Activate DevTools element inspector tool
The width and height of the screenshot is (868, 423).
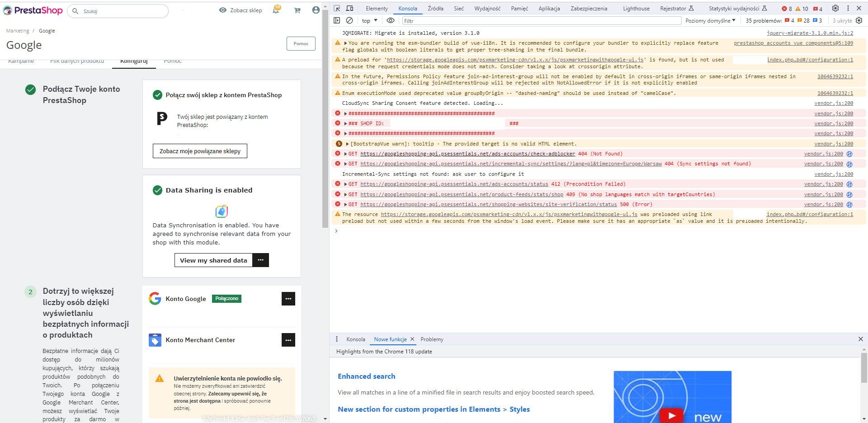coord(337,8)
